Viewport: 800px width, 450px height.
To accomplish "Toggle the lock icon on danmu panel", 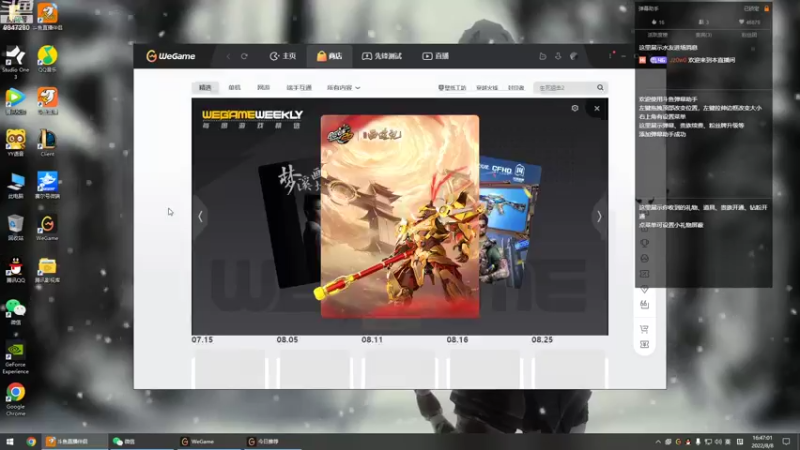I will pyautogui.click(x=766, y=9).
